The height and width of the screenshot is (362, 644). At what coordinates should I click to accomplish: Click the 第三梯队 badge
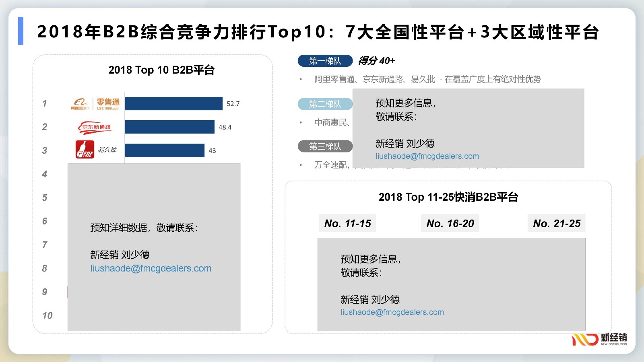(x=325, y=146)
